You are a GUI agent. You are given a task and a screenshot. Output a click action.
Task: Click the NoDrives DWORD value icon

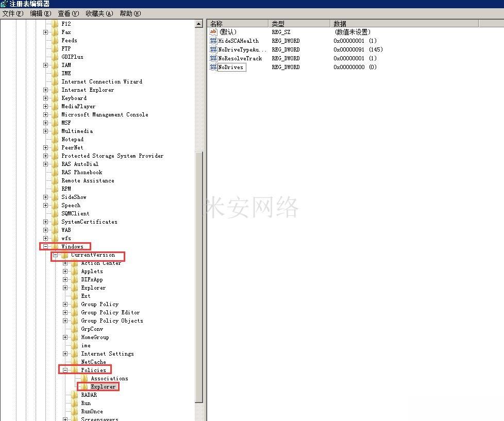point(213,66)
